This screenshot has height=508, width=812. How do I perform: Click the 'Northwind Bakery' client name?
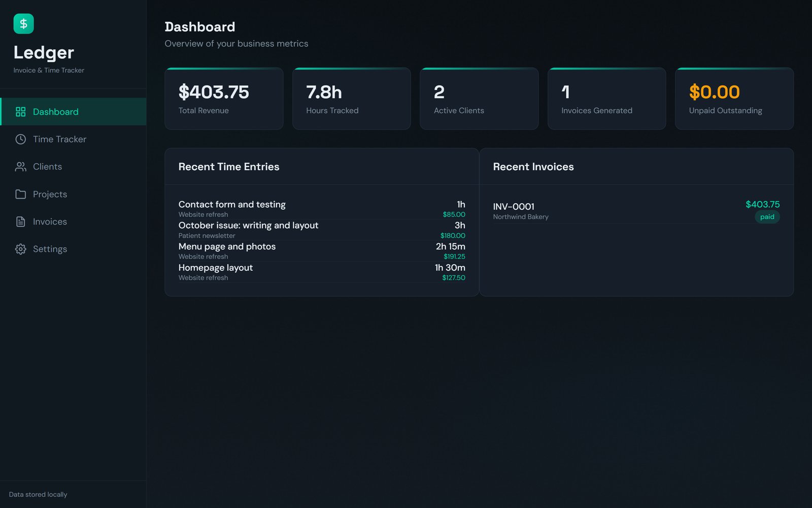coord(521,217)
